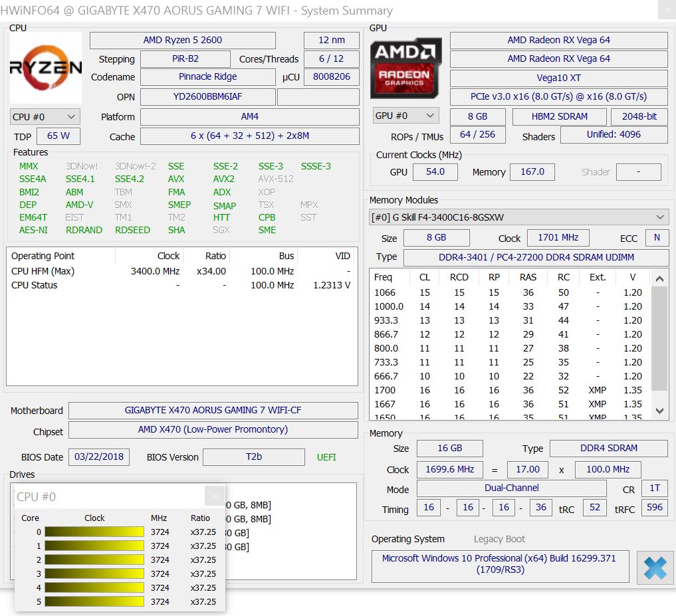The width and height of the screenshot is (676, 616).
Task: Select the 1066 frequency timing row
Action: coord(510,292)
